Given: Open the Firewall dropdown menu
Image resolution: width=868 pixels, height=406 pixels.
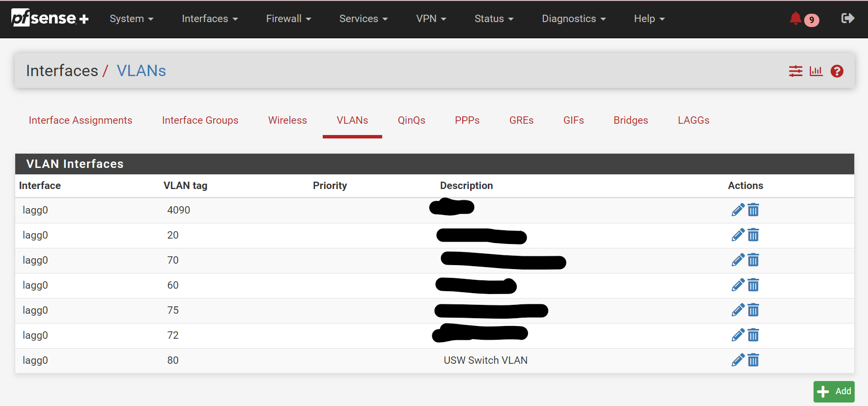Looking at the screenshot, I should (x=288, y=19).
